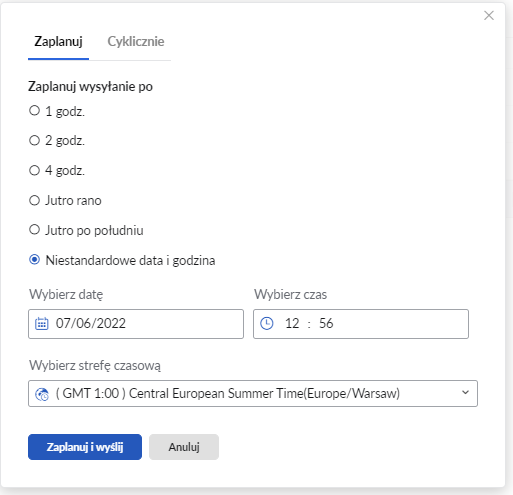Click the globe timezone icon
The width and height of the screenshot is (513, 495).
pyautogui.click(x=42, y=394)
